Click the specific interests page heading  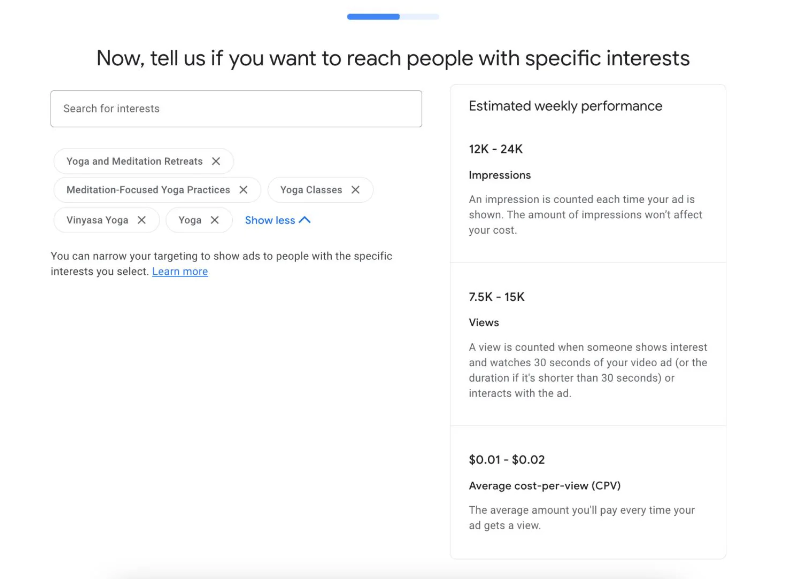(x=393, y=58)
